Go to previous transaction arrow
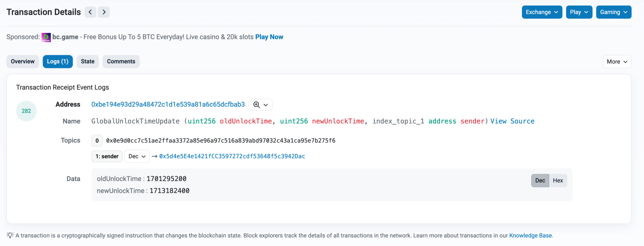 click(x=90, y=12)
